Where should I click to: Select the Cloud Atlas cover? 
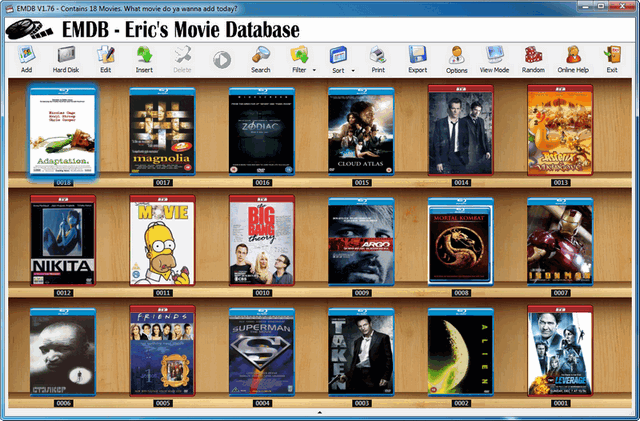point(361,130)
